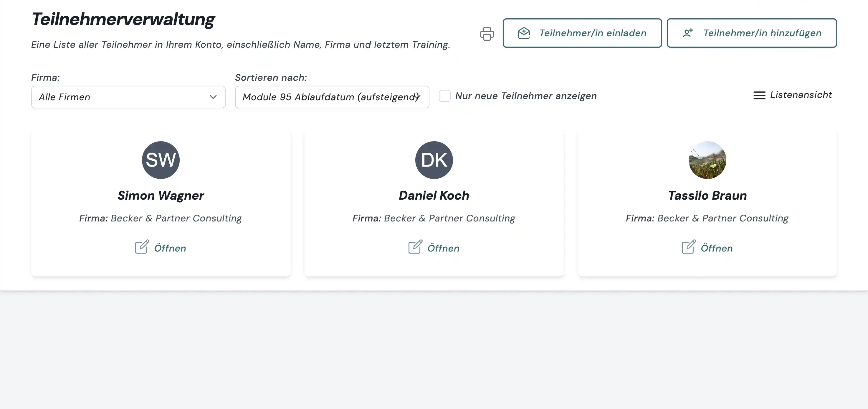Image resolution: width=868 pixels, height=409 pixels.
Task: Click the Teilnehmer/in hinzufügen button
Action: point(752,33)
